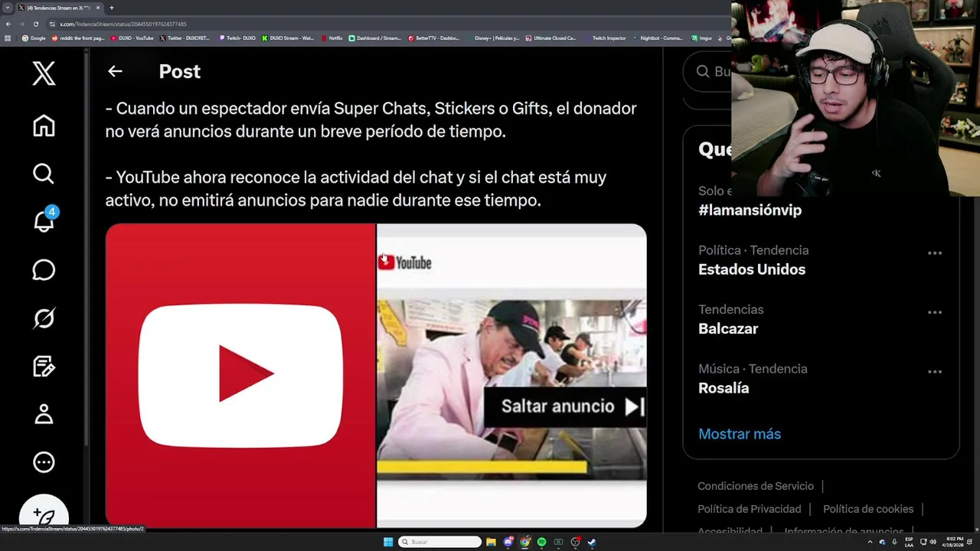Open Política de Privacidad link

750,509
